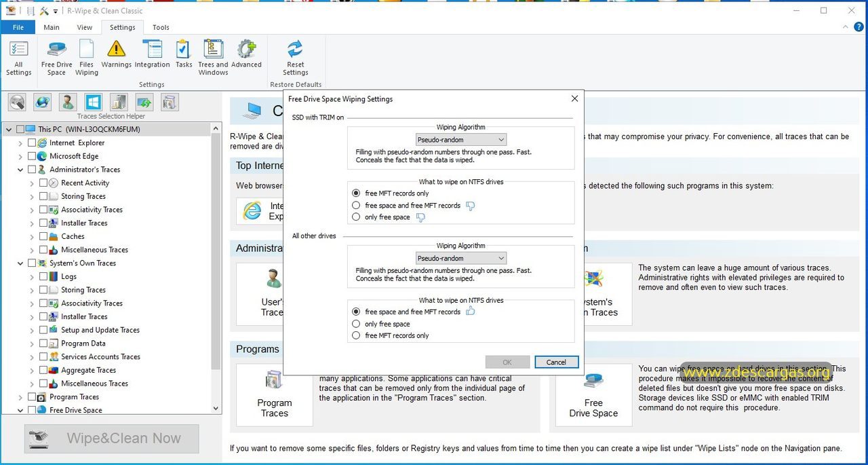The width and height of the screenshot is (868, 465).
Task: Click the green arrow icon in Traces Selection Helper
Action: click(144, 103)
